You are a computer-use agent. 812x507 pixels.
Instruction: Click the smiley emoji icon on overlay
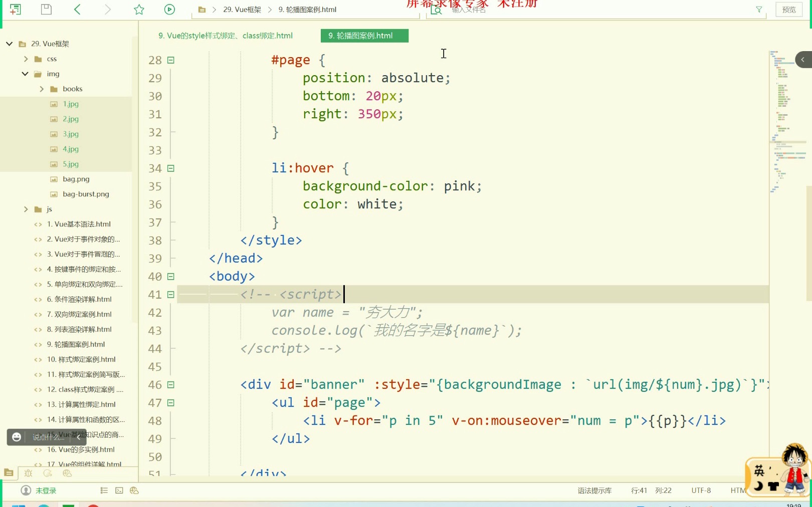click(17, 437)
